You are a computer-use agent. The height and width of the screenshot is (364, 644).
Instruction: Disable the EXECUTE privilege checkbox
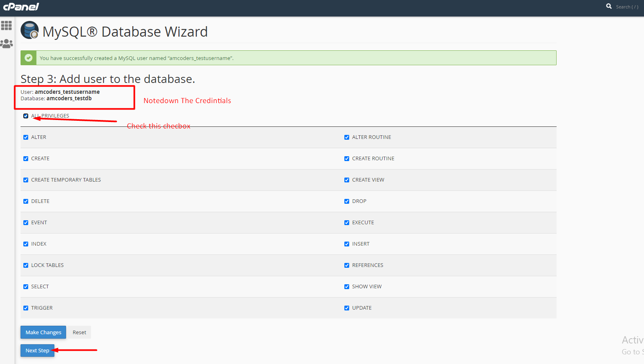[x=347, y=223]
